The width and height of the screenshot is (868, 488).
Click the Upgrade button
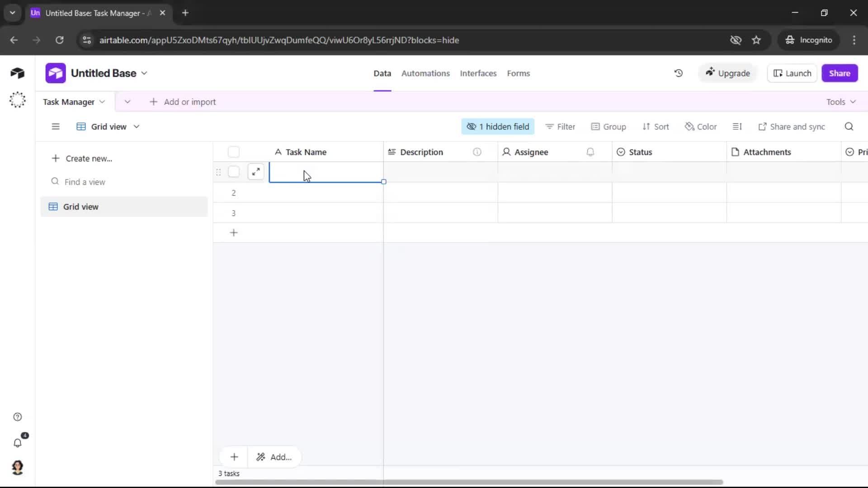728,73
